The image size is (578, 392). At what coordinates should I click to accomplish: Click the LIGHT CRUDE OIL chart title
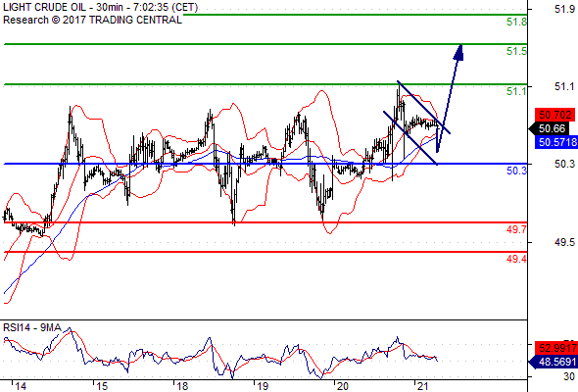point(101,7)
